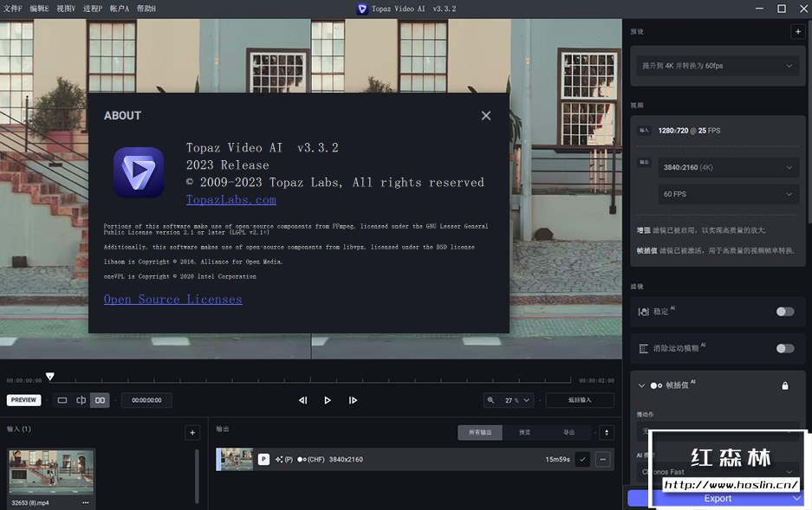Click the 返回输入 button
The width and height of the screenshot is (812, 510).
click(x=580, y=400)
